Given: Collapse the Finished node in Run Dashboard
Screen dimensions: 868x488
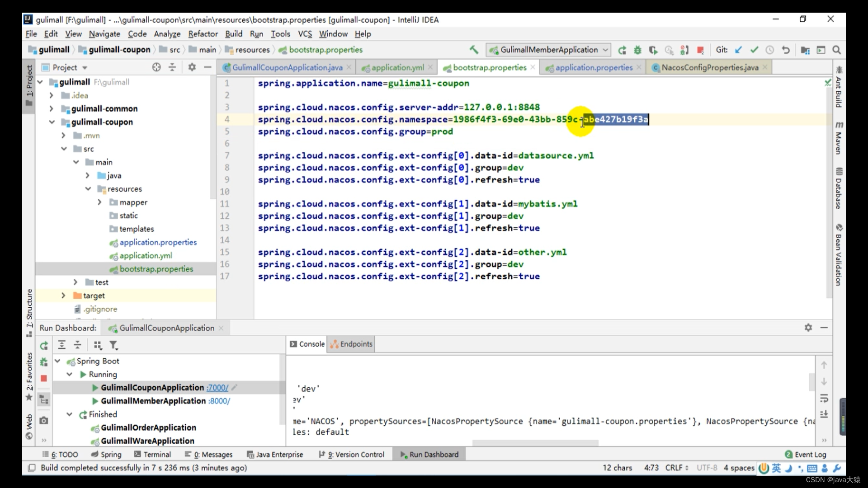Looking at the screenshot, I should coord(70,414).
